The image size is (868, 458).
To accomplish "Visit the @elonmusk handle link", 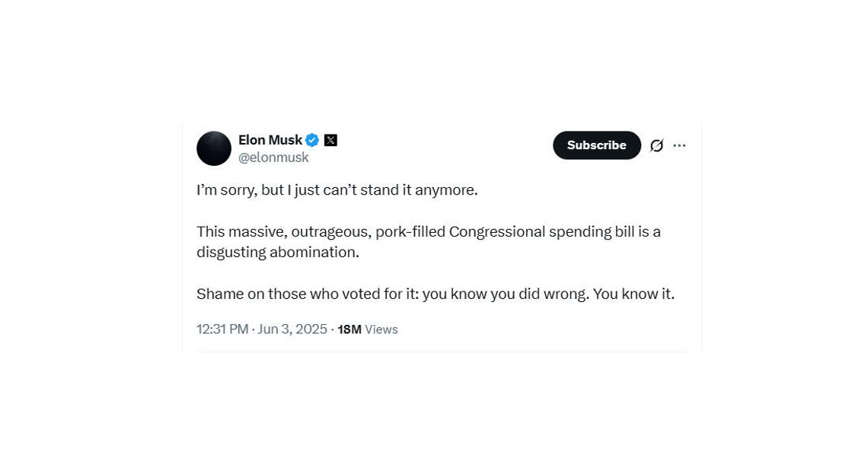I will click(273, 157).
